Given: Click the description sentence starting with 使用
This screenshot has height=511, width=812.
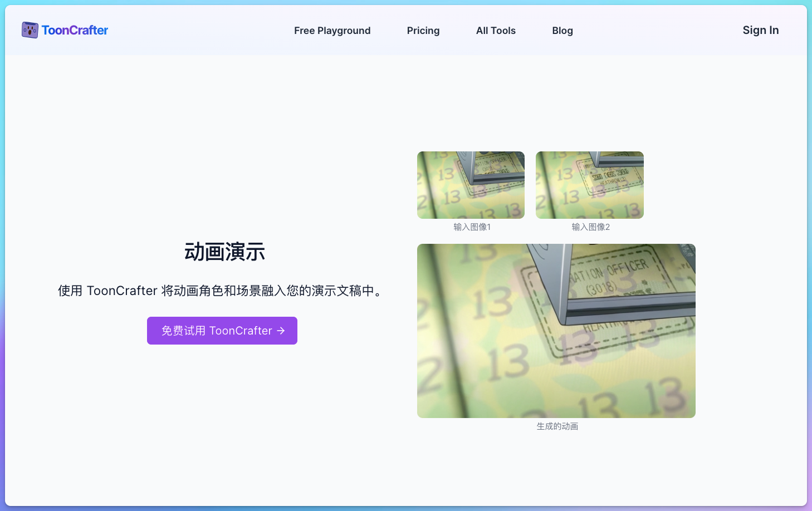Looking at the screenshot, I should (x=222, y=291).
